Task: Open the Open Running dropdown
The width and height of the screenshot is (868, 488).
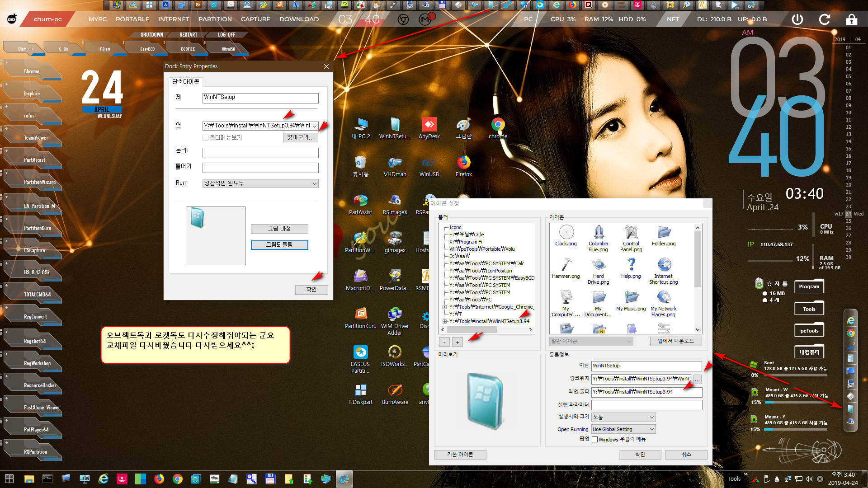Action: (x=623, y=429)
